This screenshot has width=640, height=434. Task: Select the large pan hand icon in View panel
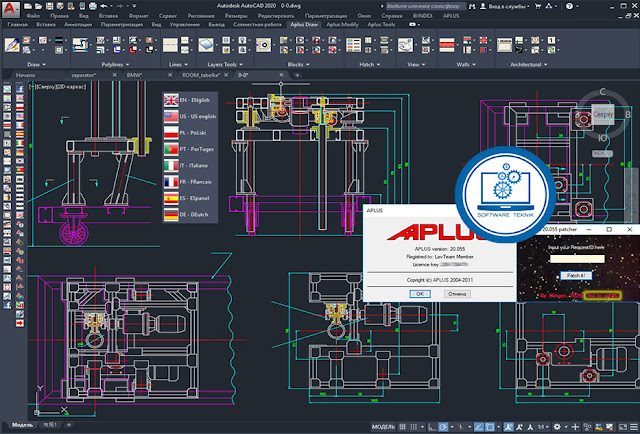click(x=405, y=45)
